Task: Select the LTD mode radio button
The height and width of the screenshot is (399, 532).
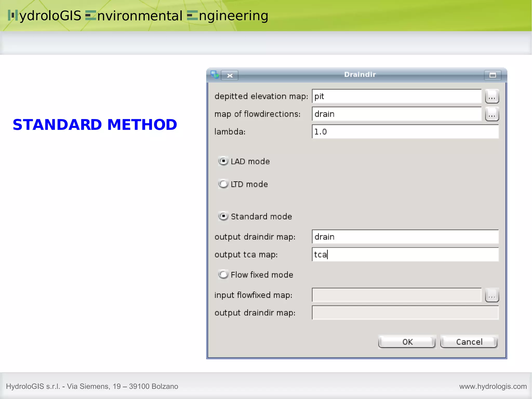Action: [223, 184]
